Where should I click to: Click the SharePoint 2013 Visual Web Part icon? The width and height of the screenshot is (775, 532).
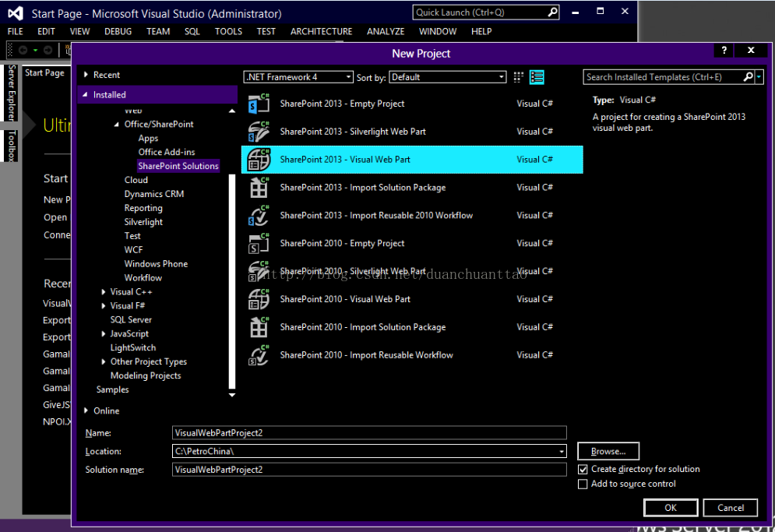(x=259, y=159)
